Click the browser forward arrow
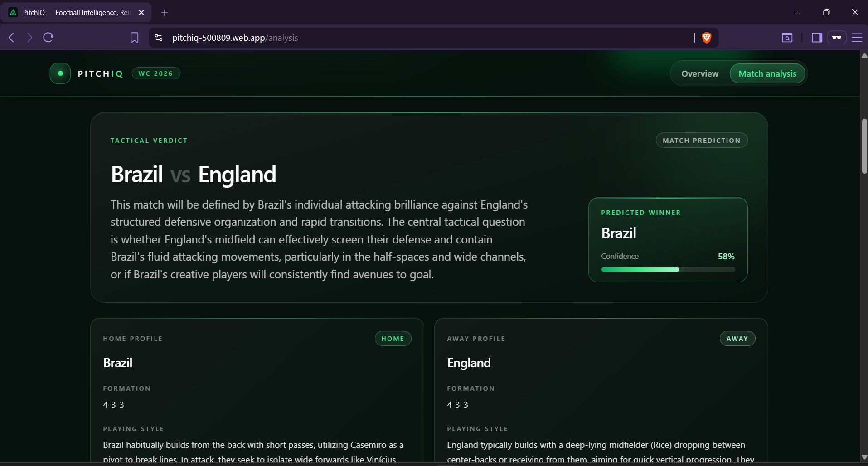Screen dimensions: 868x466 coord(29,38)
